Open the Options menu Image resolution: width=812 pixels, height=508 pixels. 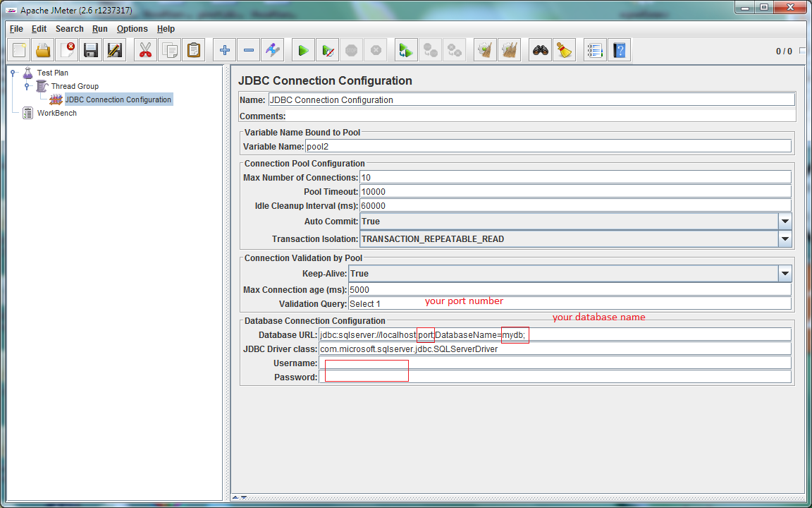point(132,29)
